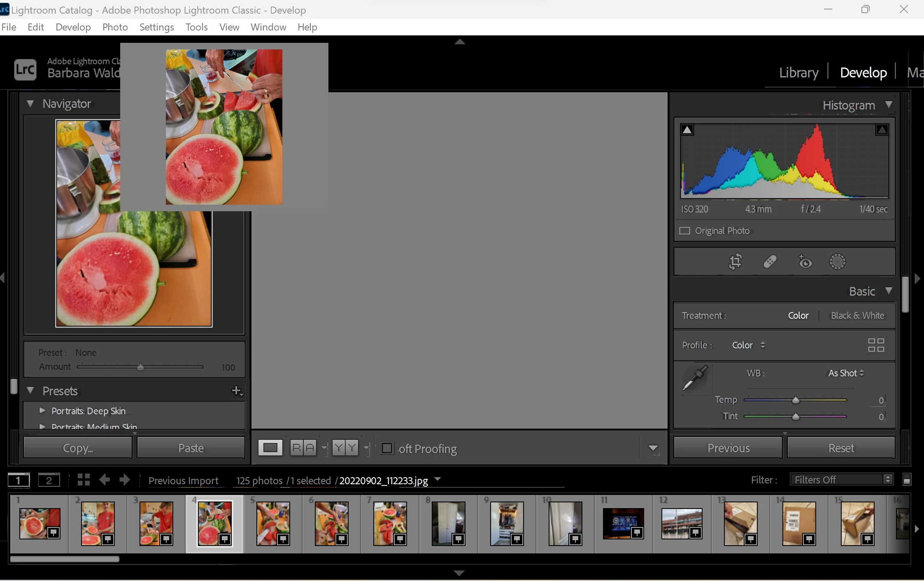
Task: Check the Original Photo checkbox
Action: click(684, 231)
